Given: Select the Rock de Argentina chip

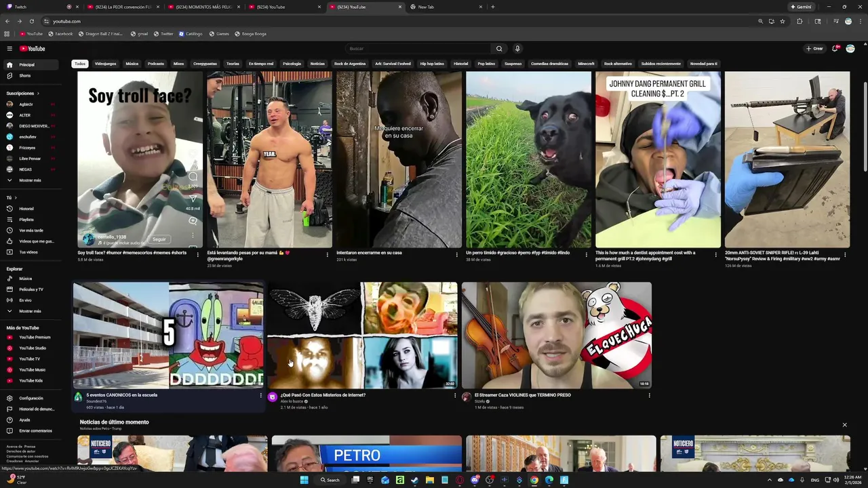Looking at the screenshot, I should (350, 64).
